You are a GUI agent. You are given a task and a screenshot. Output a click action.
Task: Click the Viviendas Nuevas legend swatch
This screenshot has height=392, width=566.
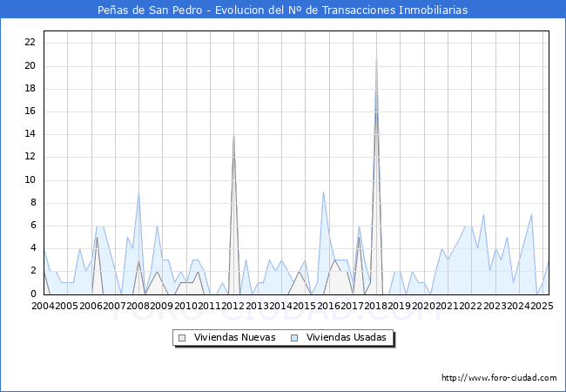(182, 338)
